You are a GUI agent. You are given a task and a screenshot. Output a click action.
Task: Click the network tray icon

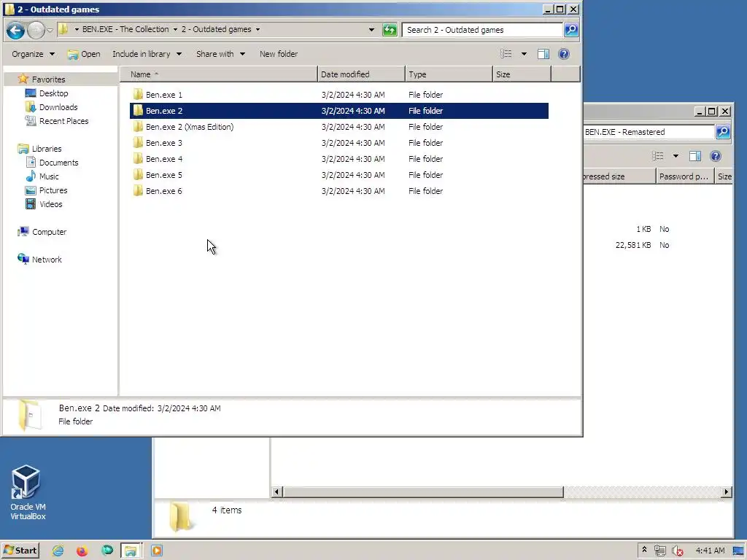coord(659,551)
